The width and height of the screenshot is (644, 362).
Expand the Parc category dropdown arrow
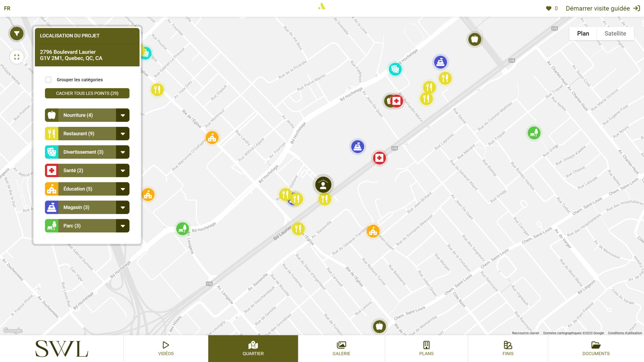coord(123,226)
